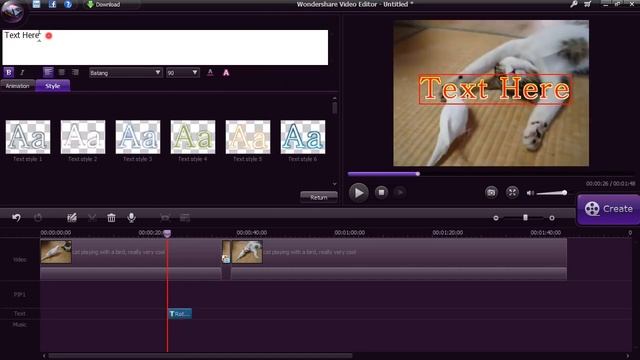The image size is (640, 360).
Task: Center-align the text
Action: tap(62, 72)
